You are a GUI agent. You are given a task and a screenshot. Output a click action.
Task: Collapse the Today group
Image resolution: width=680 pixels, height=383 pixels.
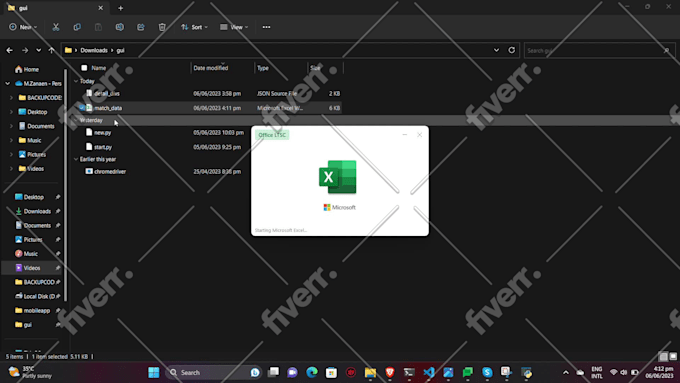point(76,81)
